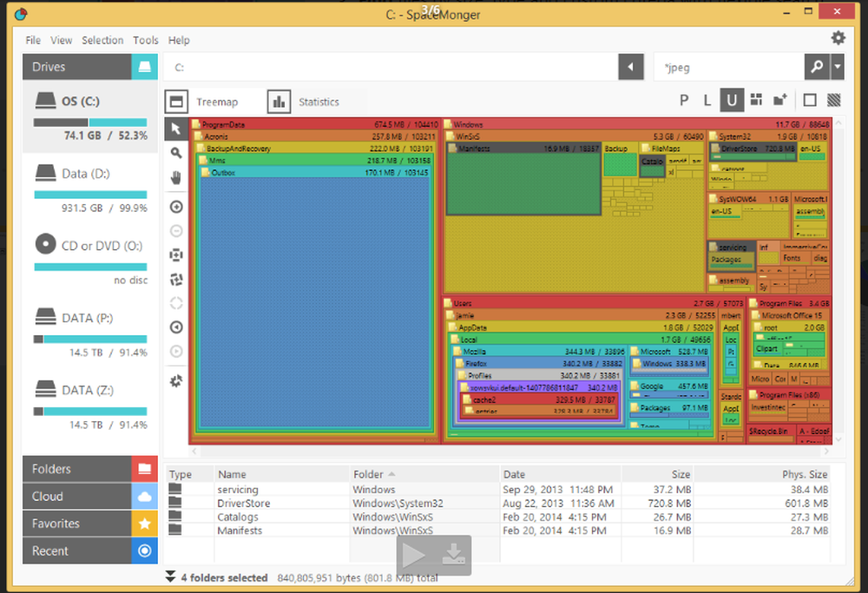Click the C: path input field

click(x=391, y=67)
